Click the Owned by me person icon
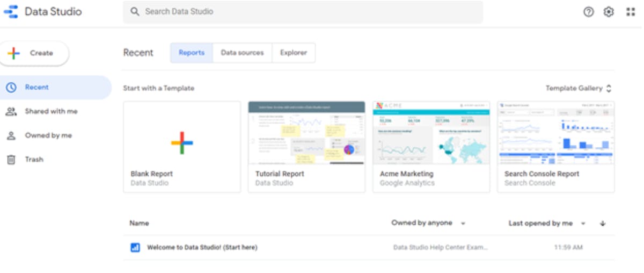Image resolution: width=644 pixels, height=273 pixels. point(11,136)
